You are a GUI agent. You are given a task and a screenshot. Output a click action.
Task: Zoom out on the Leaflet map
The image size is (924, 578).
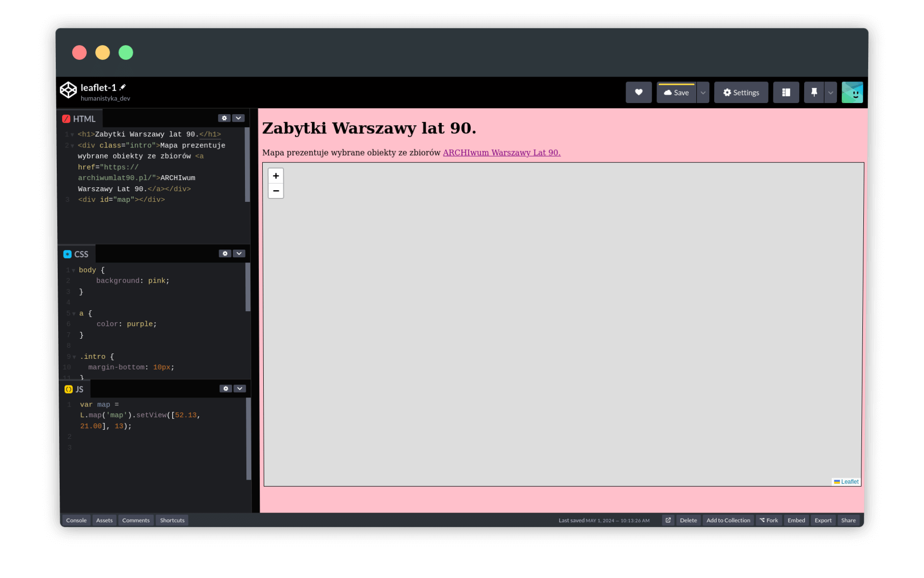276,191
